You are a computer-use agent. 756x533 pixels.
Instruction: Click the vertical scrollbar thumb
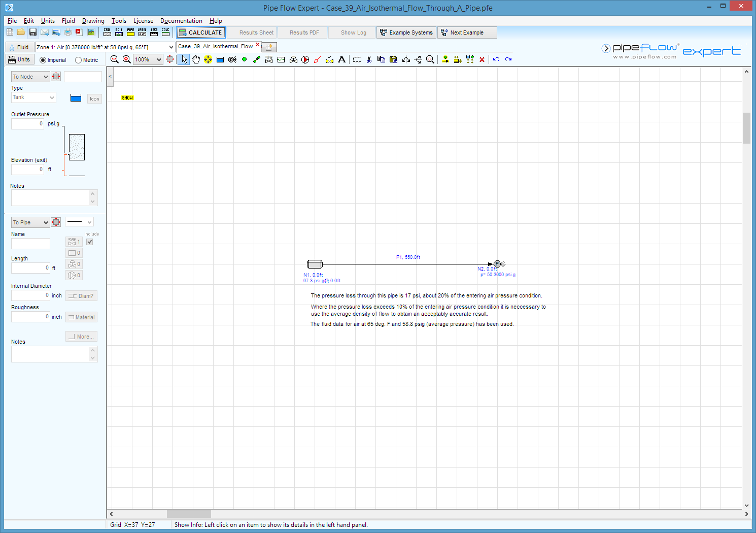(746, 128)
